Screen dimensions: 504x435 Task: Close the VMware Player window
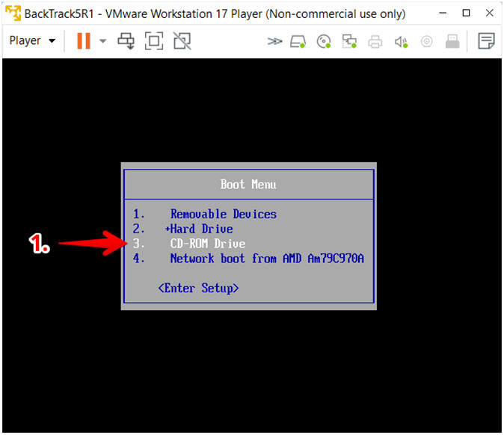coord(490,13)
